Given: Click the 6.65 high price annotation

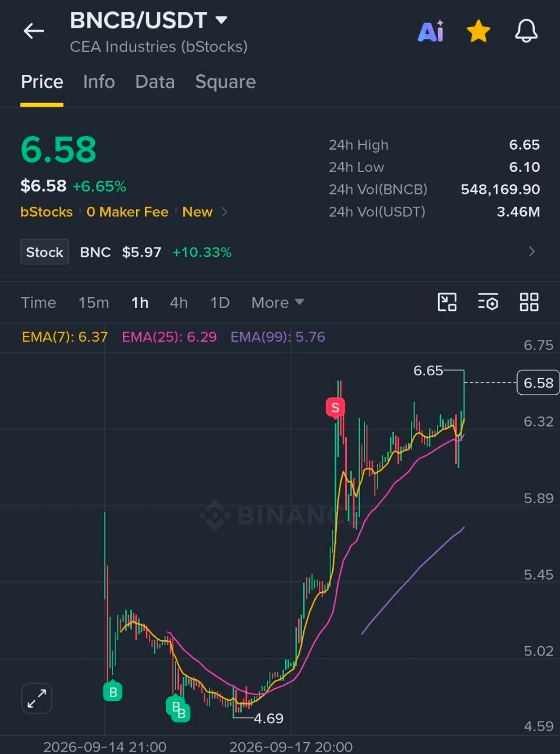Looking at the screenshot, I should tap(428, 371).
